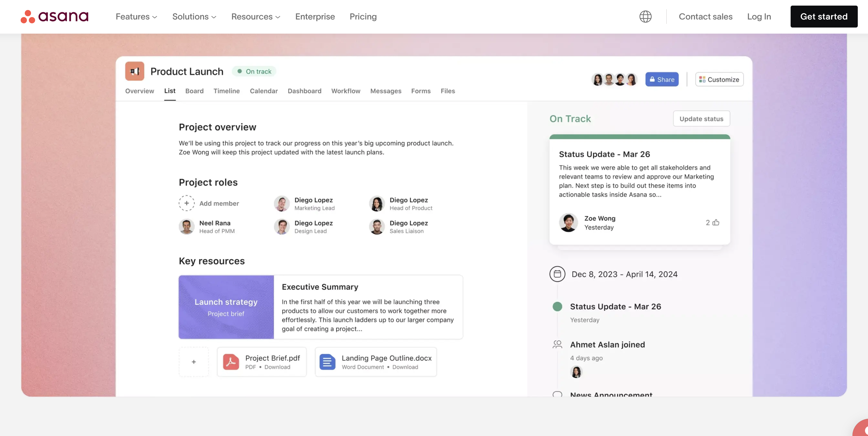Viewport: 868px width, 436px height.
Task: Click the Add member plus circle
Action: (186, 203)
